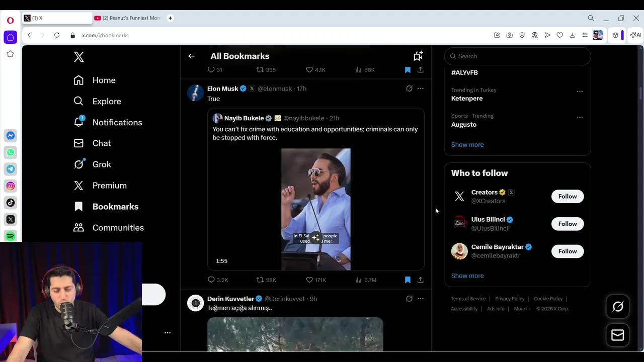Open Explore in navigation
The height and width of the screenshot is (362, 644).
(x=98, y=102)
